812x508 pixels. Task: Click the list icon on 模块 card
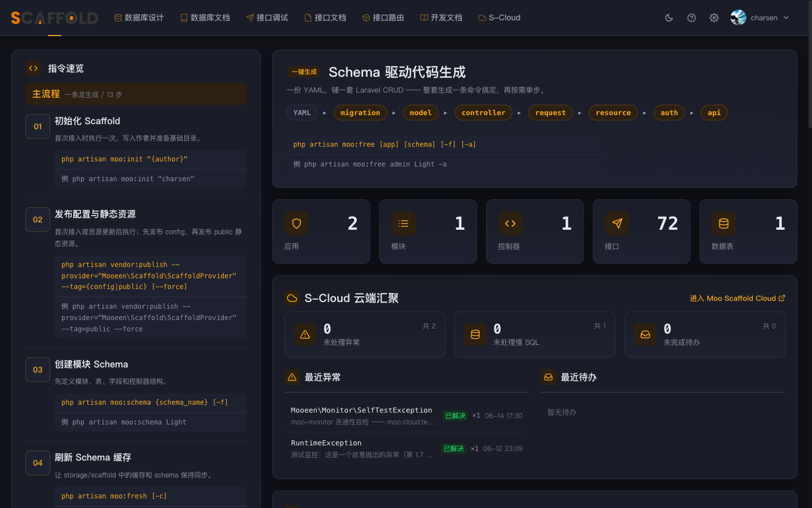(x=403, y=224)
